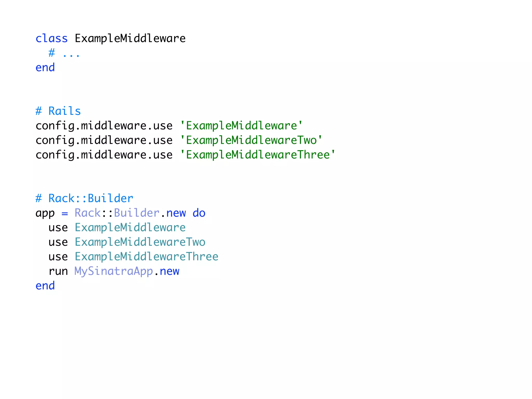
Task: Click the black ExampleMiddleware class name
Action: [x=130, y=38]
